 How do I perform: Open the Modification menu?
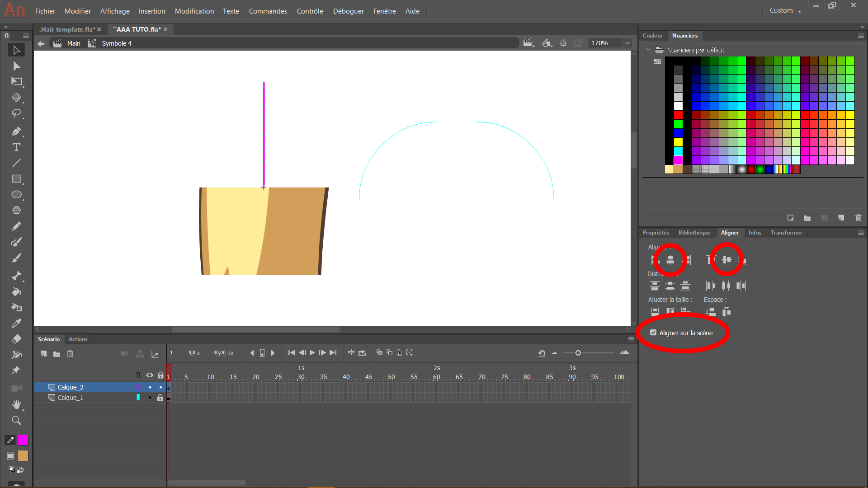coord(194,11)
